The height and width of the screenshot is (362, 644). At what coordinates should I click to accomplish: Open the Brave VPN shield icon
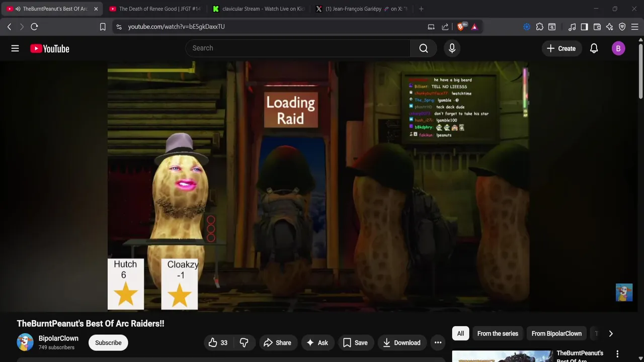[x=622, y=27]
